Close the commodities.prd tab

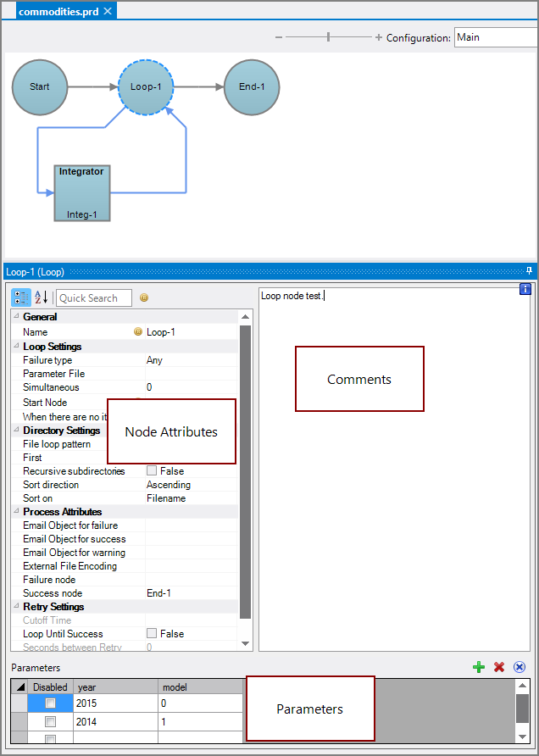[x=108, y=11]
